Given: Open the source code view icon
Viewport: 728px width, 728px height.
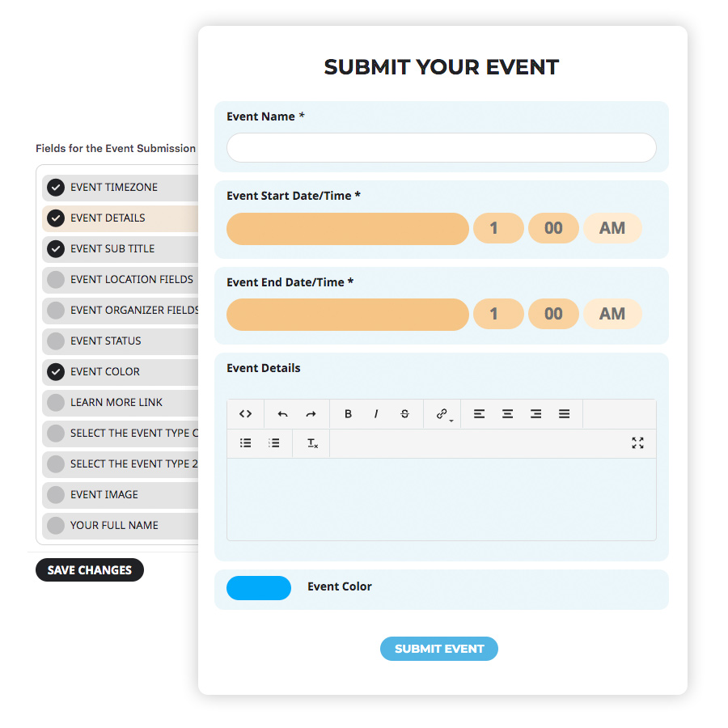Looking at the screenshot, I should point(245,413).
